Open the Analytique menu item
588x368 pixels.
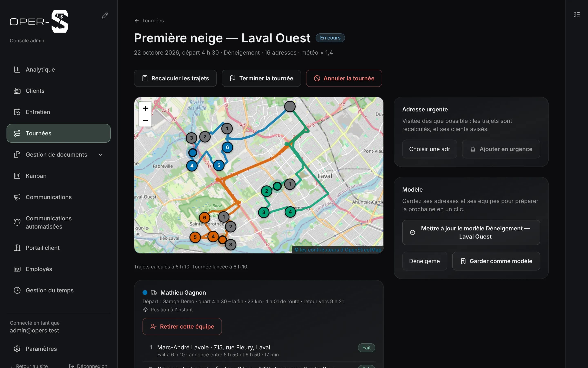point(59,70)
